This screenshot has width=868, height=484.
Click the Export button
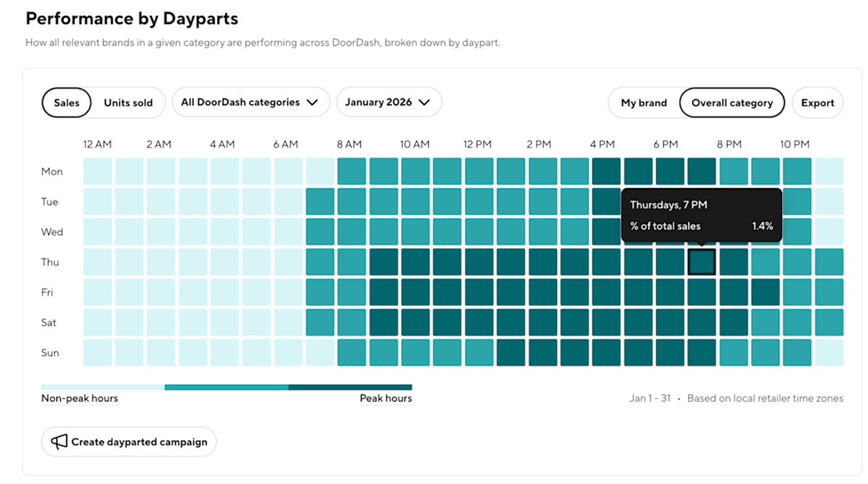coord(817,102)
